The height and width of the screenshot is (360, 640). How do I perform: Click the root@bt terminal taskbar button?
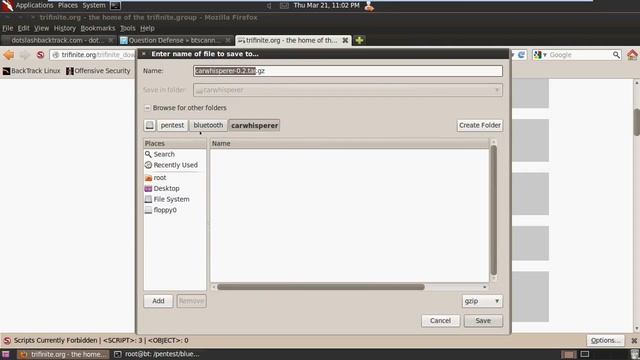click(158, 354)
